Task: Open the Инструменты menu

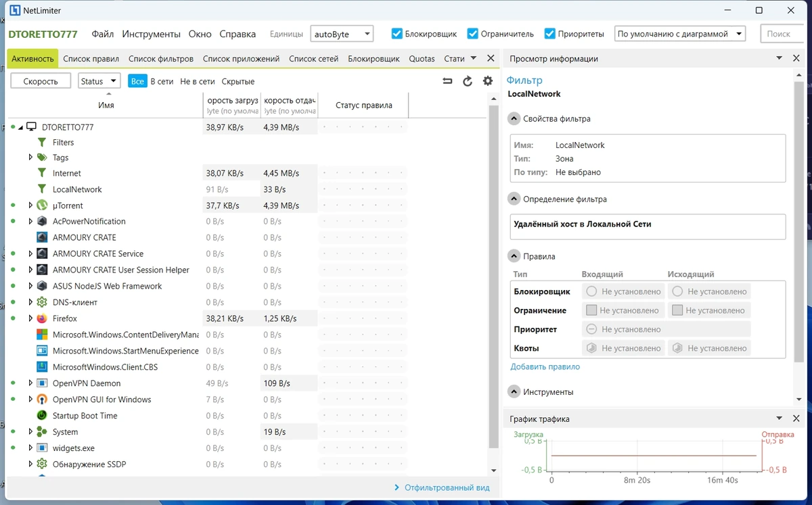Action: [152, 34]
